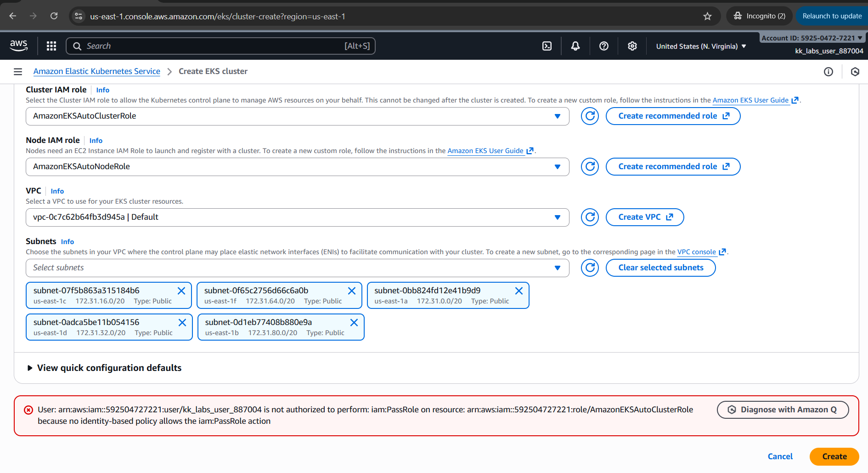Open the notifications bell
This screenshot has height=473, width=868.
pyautogui.click(x=575, y=46)
